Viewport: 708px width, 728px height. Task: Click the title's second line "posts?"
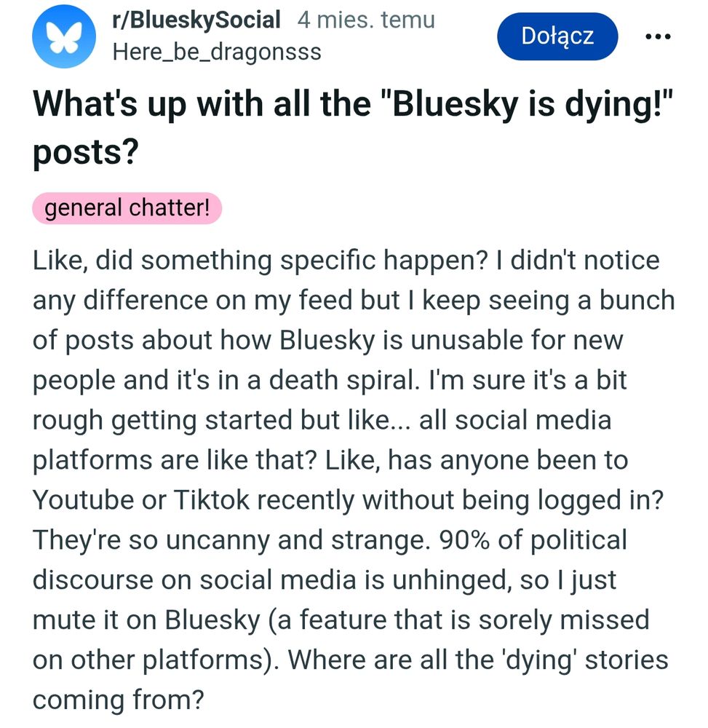(x=84, y=154)
